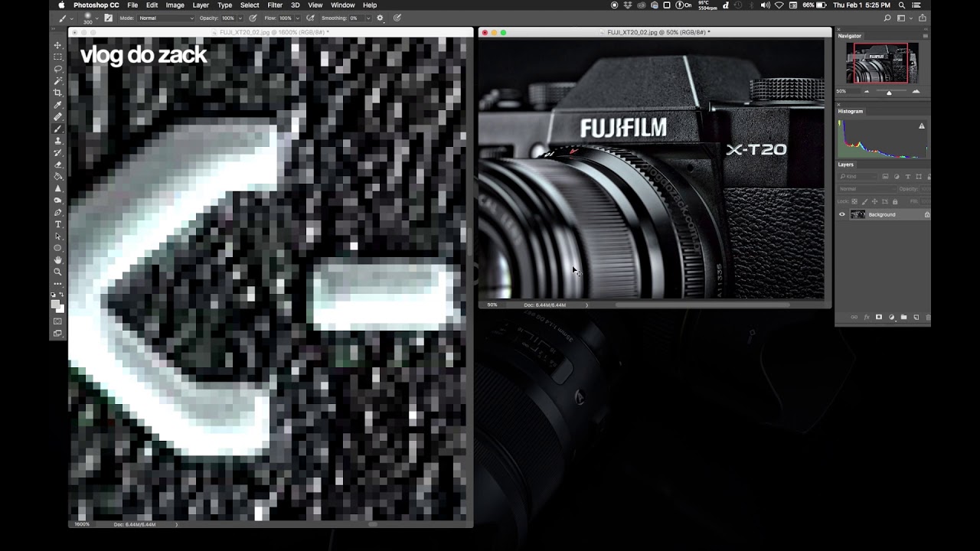Select the Clone Stamp tool
Screen dimensions: 980x551
coord(57,141)
